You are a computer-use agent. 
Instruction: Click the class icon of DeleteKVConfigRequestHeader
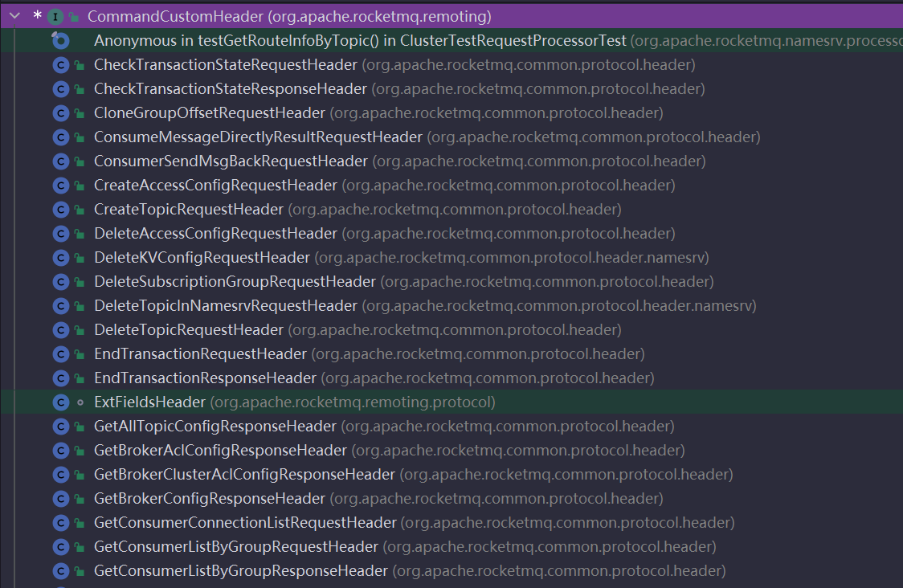pos(60,258)
